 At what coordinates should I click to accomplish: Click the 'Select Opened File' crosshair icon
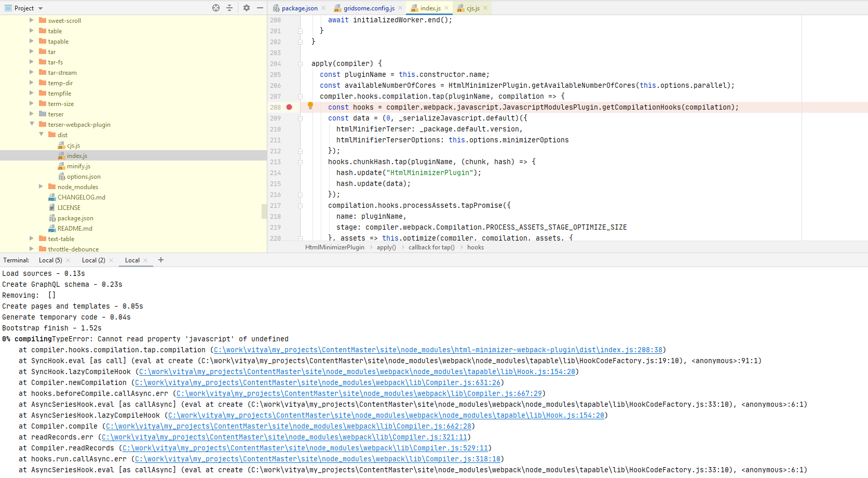(x=215, y=8)
